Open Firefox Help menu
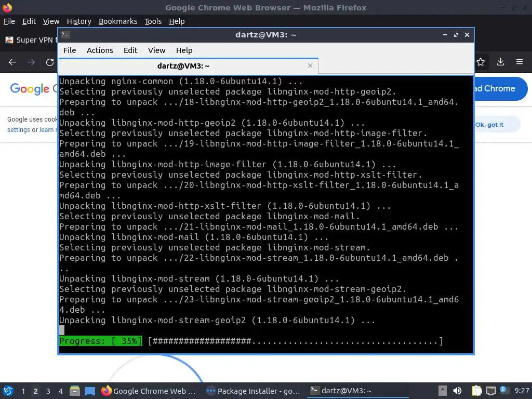This screenshot has width=532, height=399. pyautogui.click(x=177, y=21)
